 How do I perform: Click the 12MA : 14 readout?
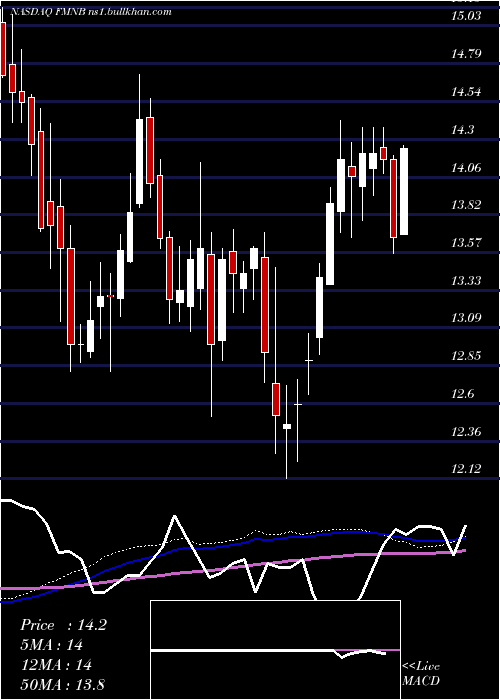pyautogui.click(x=56, y=665)
